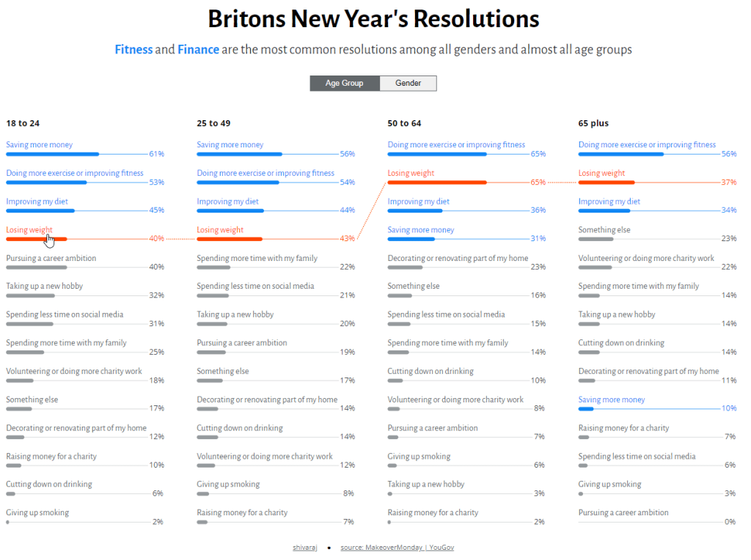Select Saving more money label under 65 plus

point(612,400)
